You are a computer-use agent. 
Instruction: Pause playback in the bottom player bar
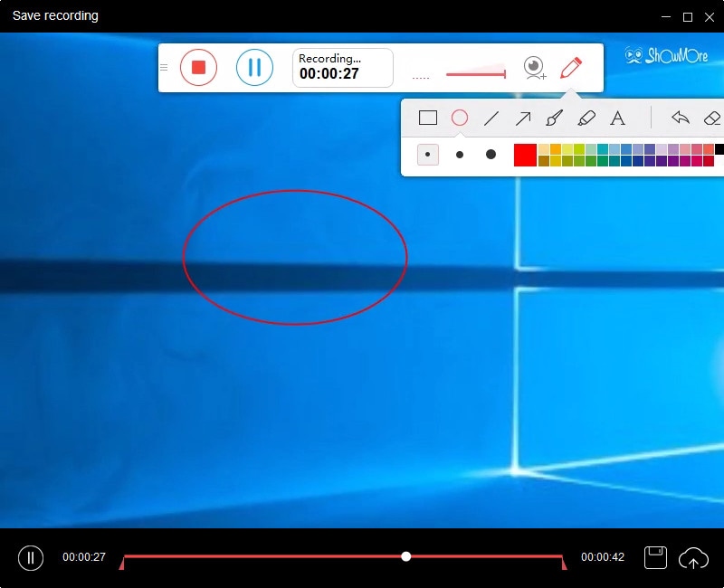pos(31,557)
